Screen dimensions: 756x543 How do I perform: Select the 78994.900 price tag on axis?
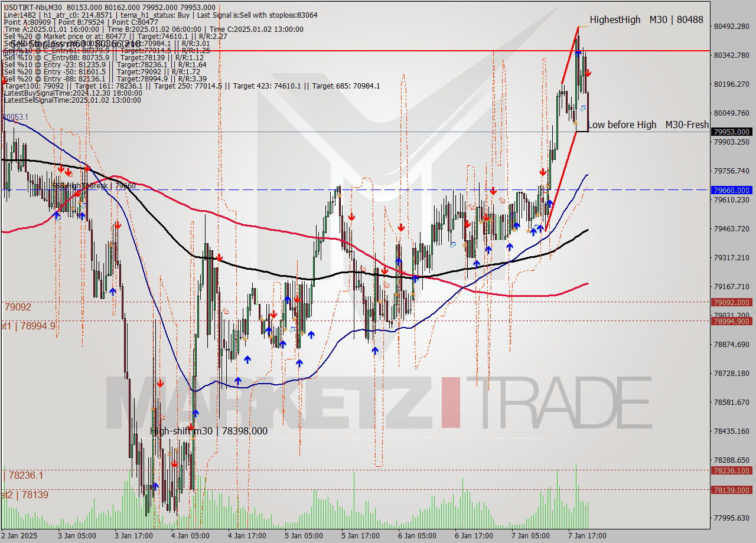(732, 321)
